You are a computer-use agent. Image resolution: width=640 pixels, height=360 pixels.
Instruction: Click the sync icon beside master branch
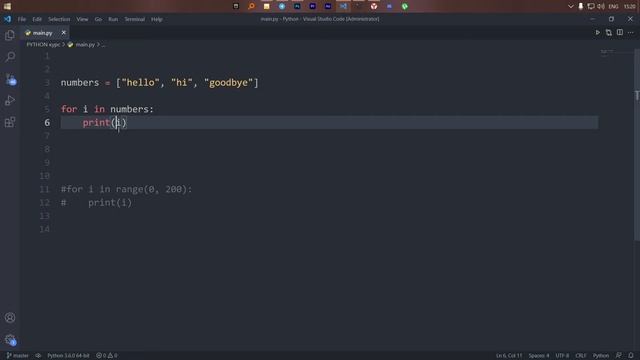[38, 356]
